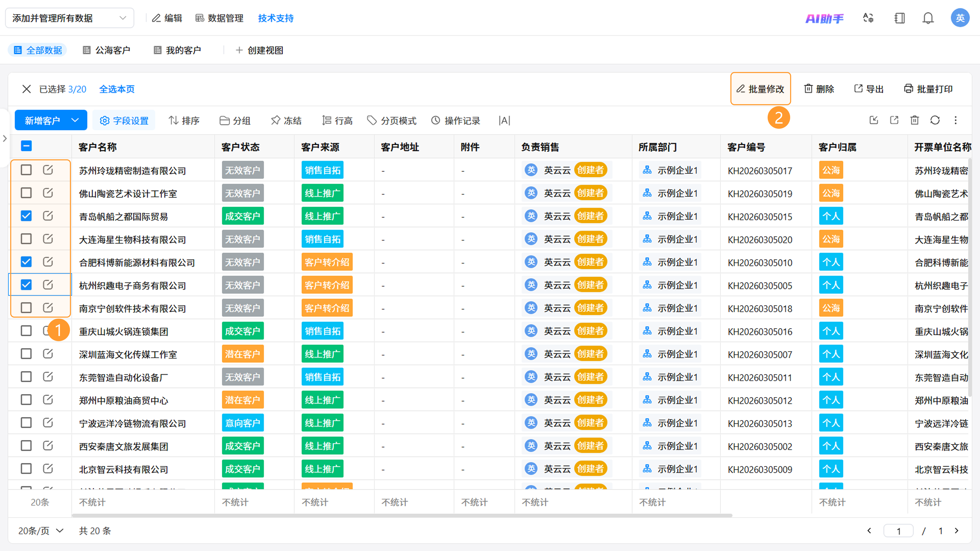Open user avatar 英 menu

click(960, 18)
